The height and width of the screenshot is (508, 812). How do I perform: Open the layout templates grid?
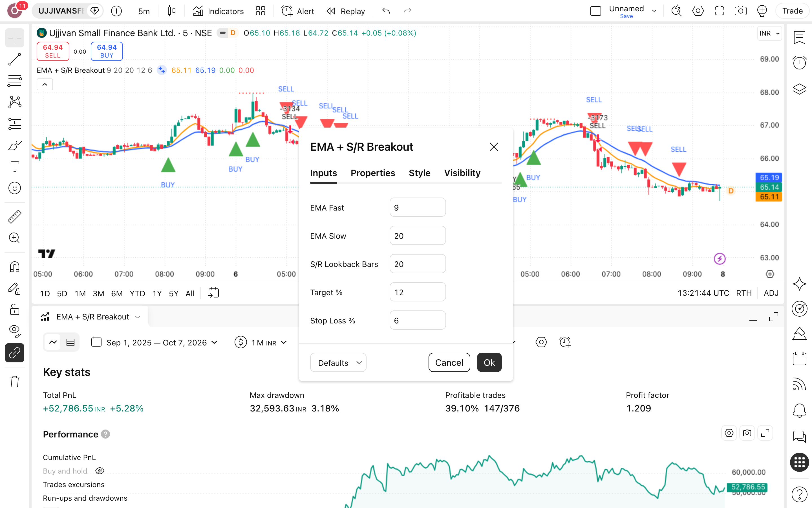pos(261,11)
